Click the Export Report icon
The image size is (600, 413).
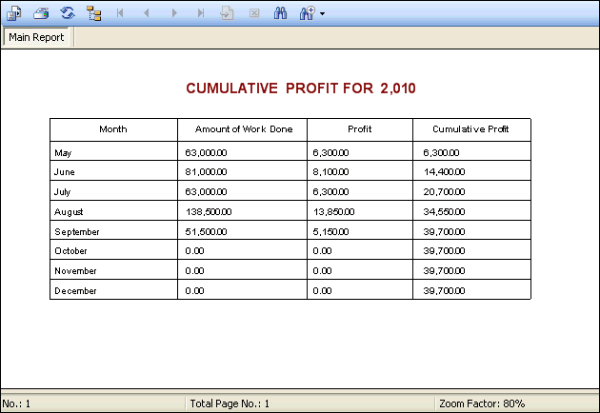click(14, 13)
